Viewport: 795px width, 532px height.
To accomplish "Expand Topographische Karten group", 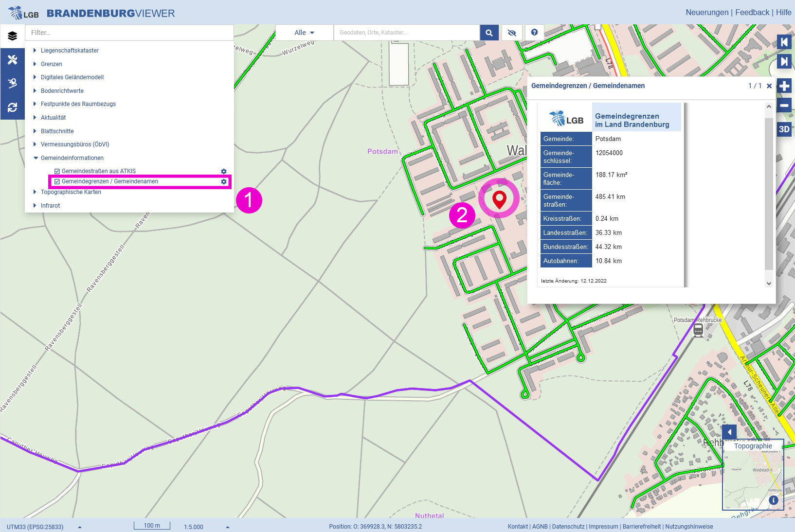I will pos(35,192).
